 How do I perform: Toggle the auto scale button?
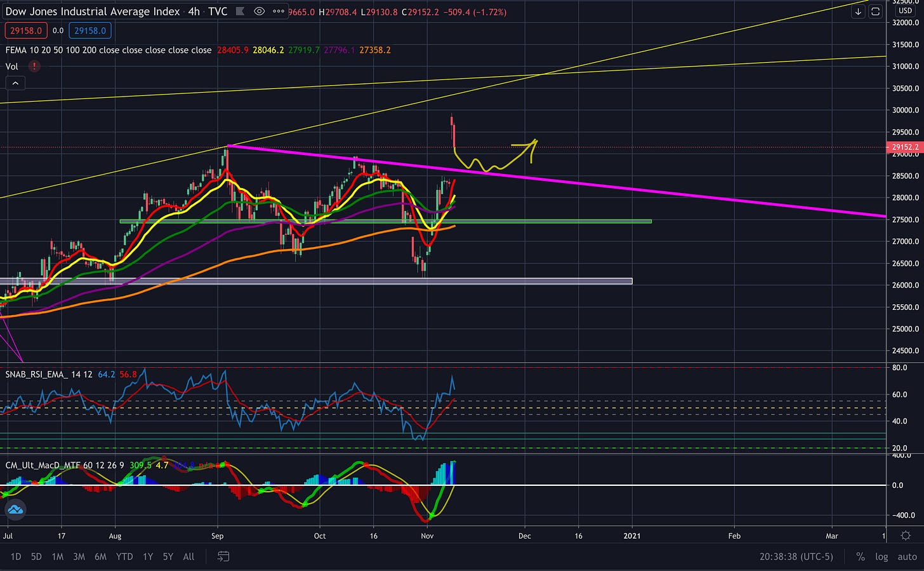(907, 556)
